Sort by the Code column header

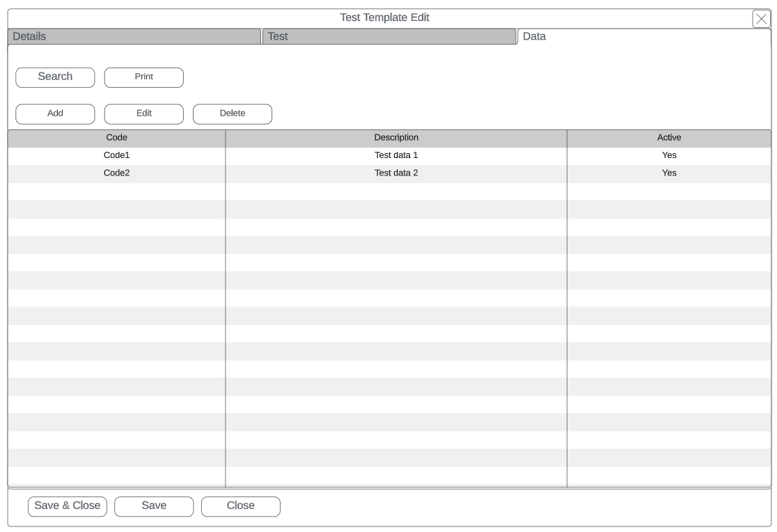pos(116,138)
